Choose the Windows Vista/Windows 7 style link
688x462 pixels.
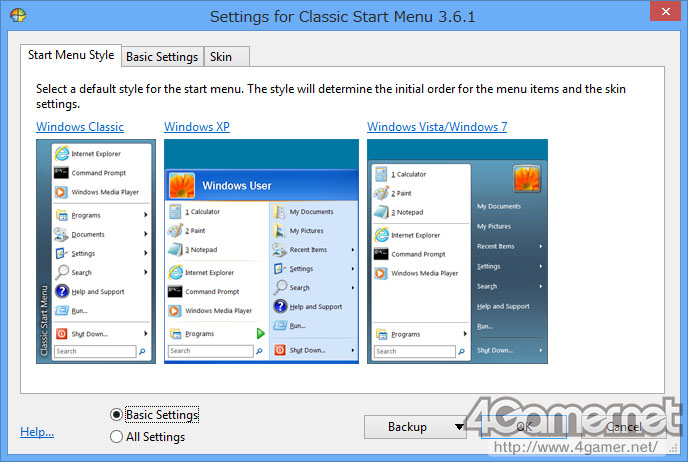[x=437, y=126]
